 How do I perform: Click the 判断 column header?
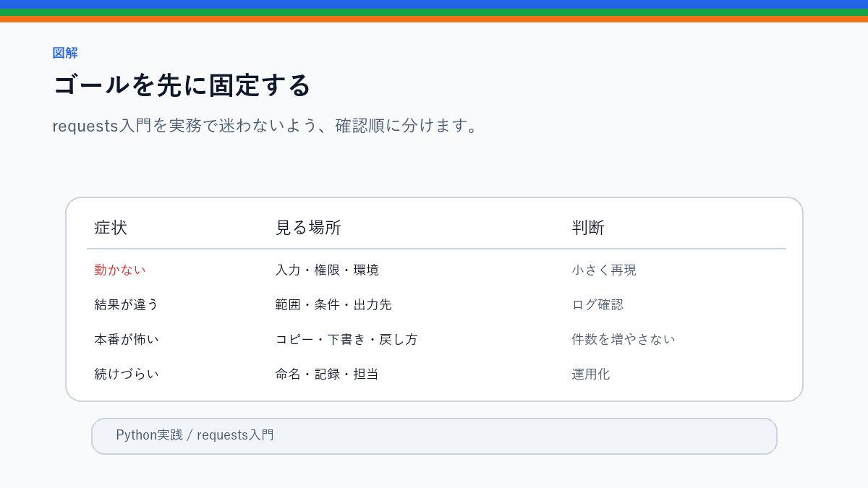(588, 228)
